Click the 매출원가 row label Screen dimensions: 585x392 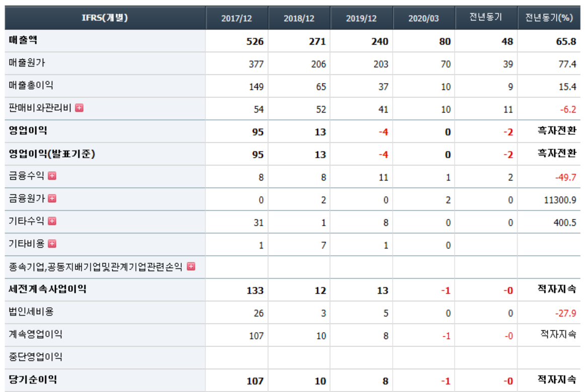click(27, 63)
